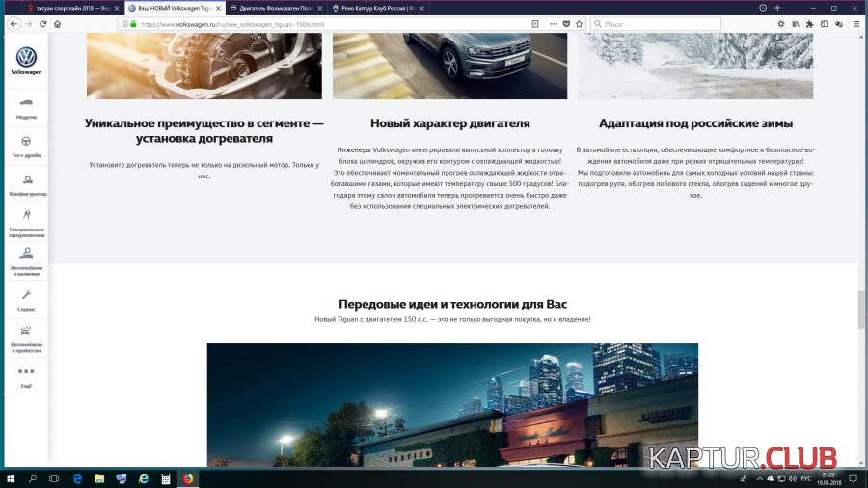The image size is (868, 488).
Task: Click the scrollbar down arrow
Action: 861,463
